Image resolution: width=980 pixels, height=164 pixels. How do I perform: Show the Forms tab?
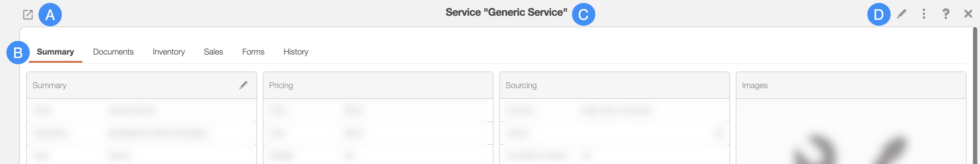pos(253,52)
